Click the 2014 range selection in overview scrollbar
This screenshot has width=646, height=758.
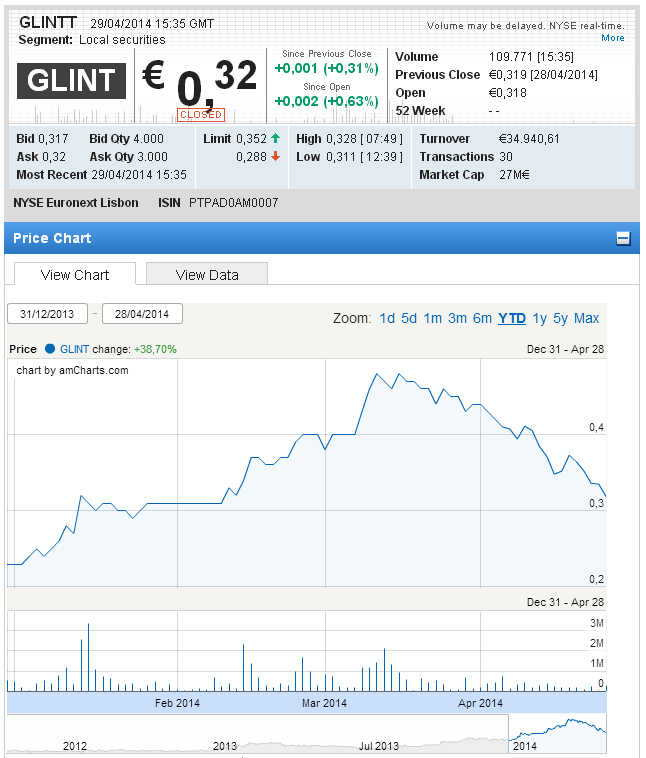pos(557,733)
